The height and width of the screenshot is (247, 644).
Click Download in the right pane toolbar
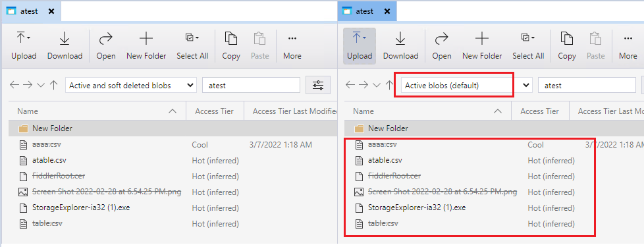400,46
